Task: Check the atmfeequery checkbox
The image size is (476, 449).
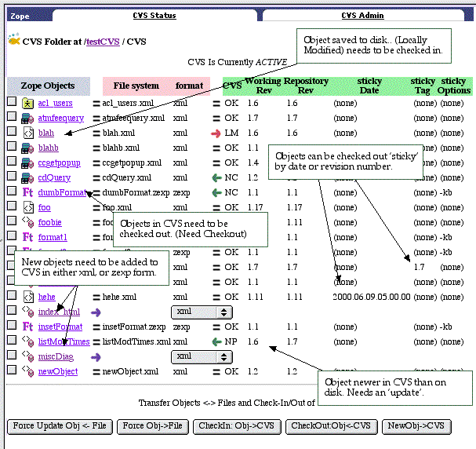Action: coord(12,116)
